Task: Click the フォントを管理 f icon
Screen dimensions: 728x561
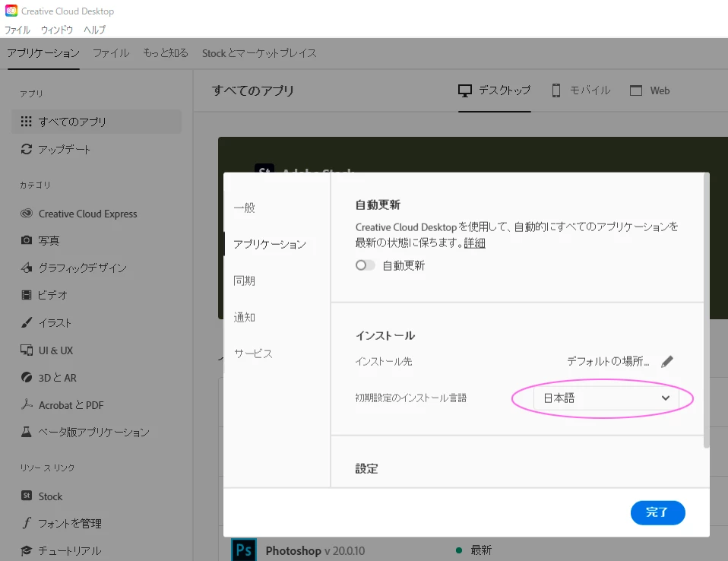Action: [x=27, y=523]
